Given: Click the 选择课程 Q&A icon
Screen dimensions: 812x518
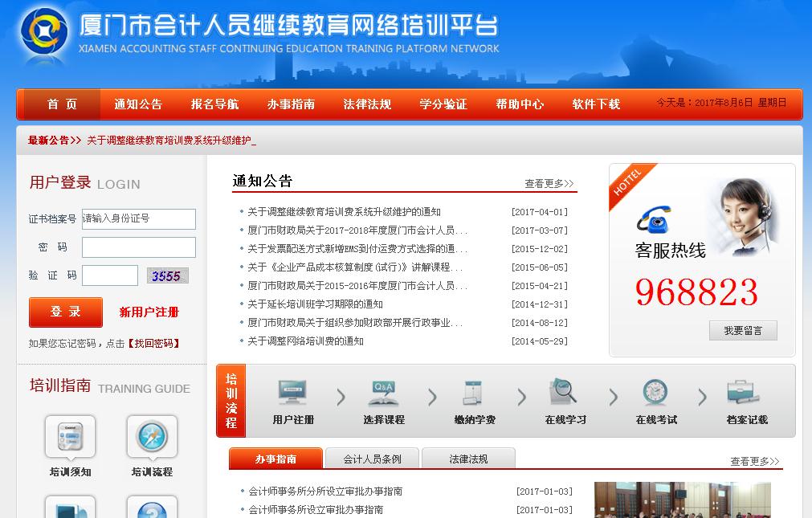Looking at the screenshot, I should [383, 393].
